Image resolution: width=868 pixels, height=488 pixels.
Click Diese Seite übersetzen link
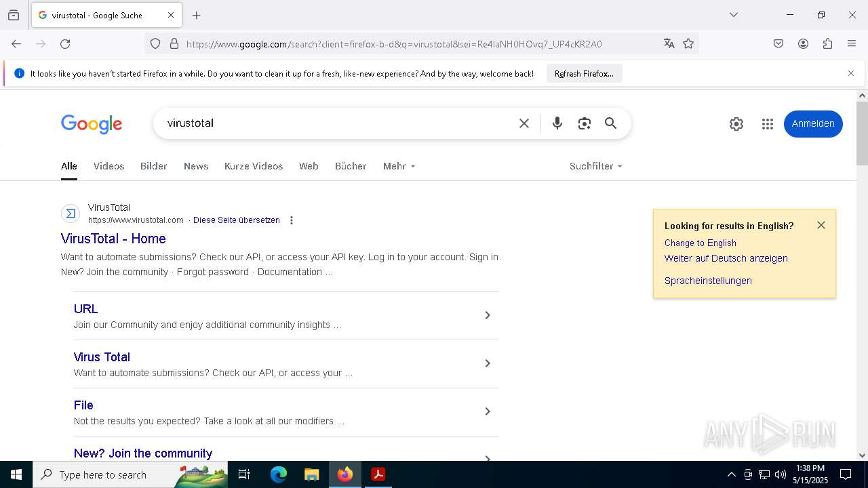click(x=237, y=220)
